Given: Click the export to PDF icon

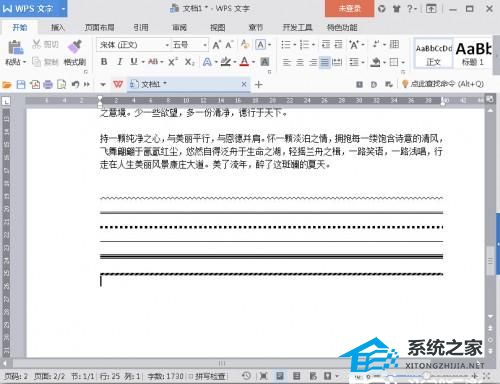Looking at the screenshot, I should (x=35, y=85).
